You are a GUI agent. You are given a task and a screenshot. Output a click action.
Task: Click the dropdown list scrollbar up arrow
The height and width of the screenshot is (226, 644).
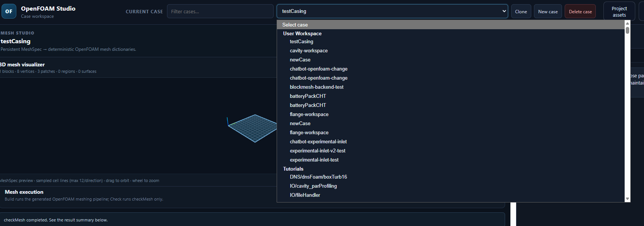click(627, 24)
